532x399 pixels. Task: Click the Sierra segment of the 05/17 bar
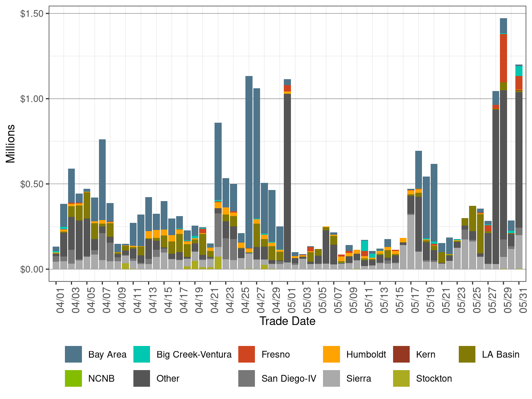click(x=411, y=242)
